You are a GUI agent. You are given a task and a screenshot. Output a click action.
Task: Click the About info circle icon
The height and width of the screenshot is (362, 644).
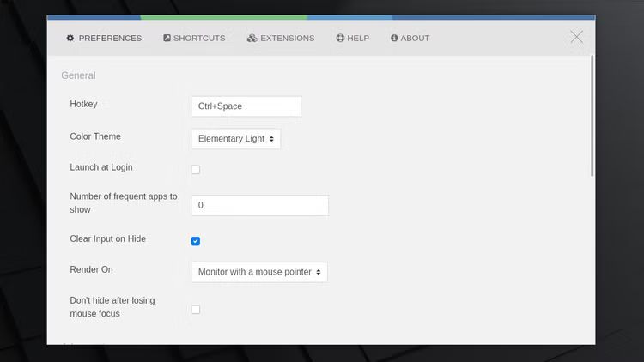point(394,38)
